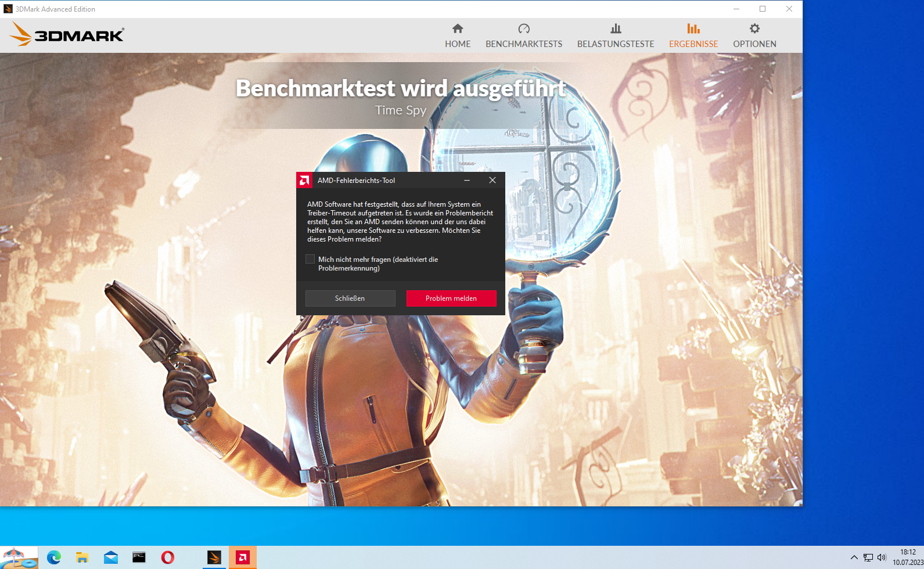Select the ERGEBNISSE tab
The image size is (924, 569).
pos(693,36)
